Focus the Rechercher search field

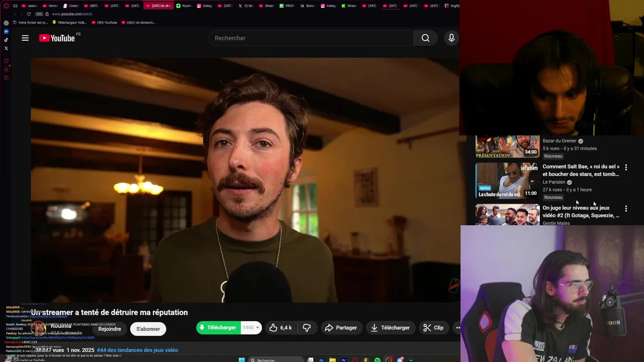311,38
